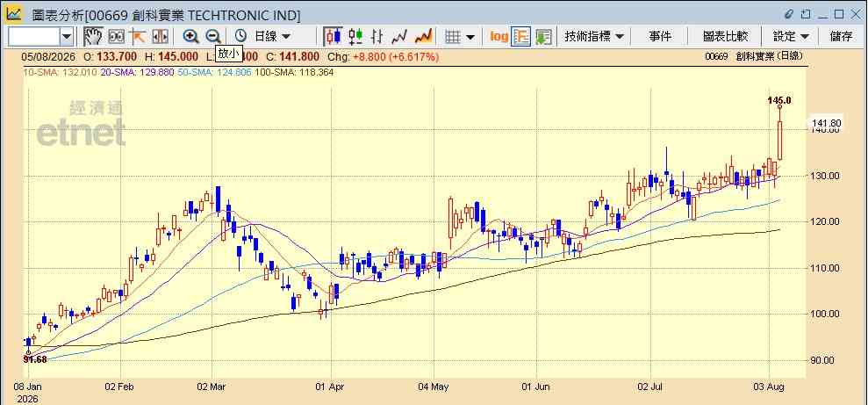Viewport: 868px width, 405px height.
Task: Click the 00669 創科實業 (日線) chart label
Action: (753, 56)
